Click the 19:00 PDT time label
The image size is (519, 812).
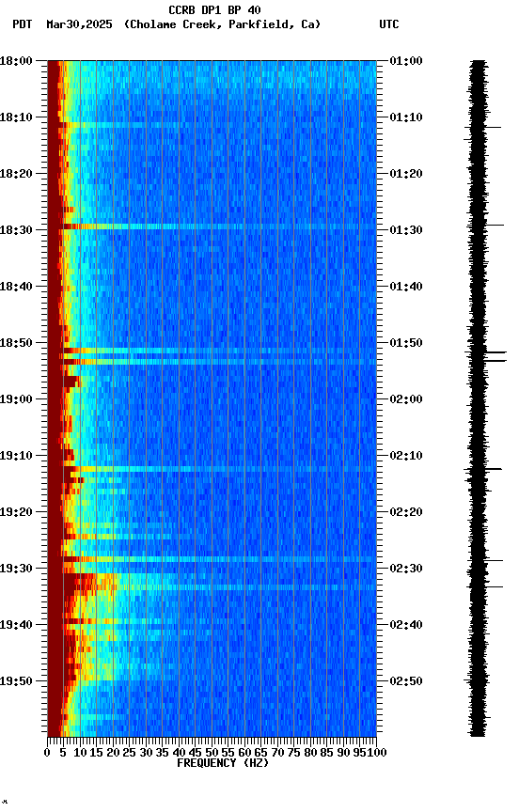[16, 399]
